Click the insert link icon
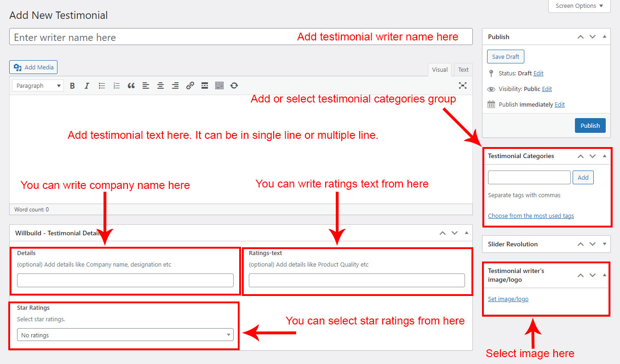Screen dimensions: 620x364 (190, 85)
